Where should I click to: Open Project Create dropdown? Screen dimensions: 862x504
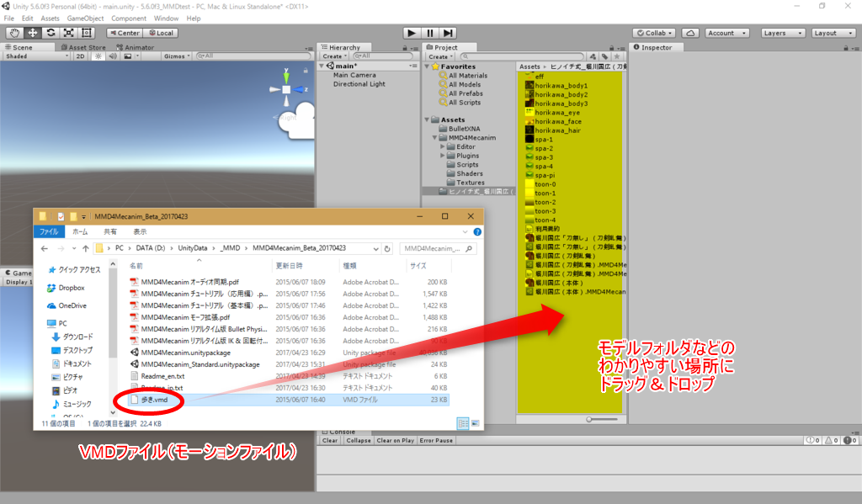[x=440, y=56]
